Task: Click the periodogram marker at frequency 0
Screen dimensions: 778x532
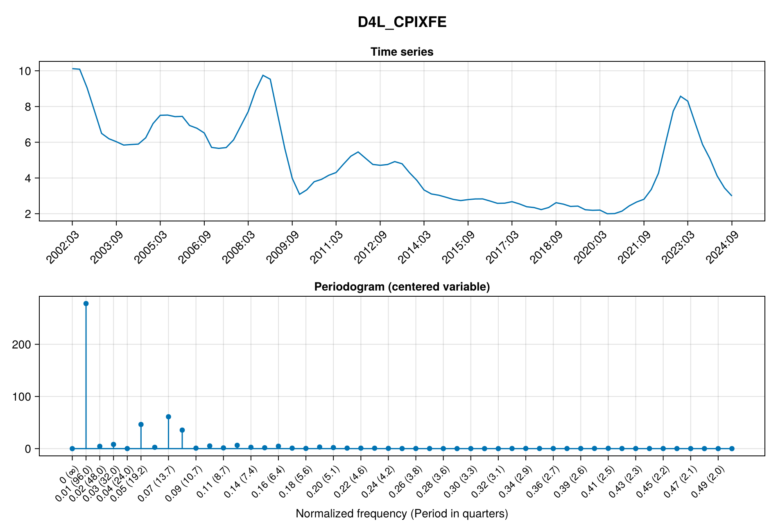Action: pyautogui.click(x=72, y=449)
